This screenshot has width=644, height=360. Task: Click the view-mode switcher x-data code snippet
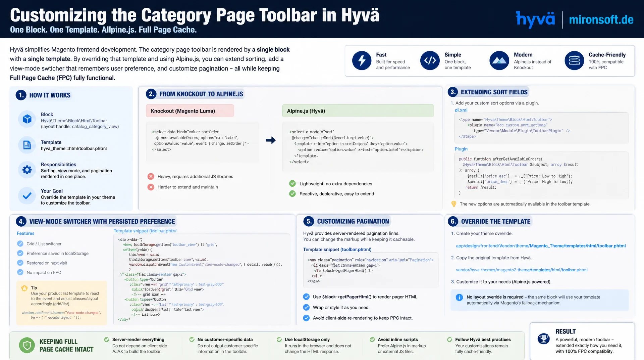coord(202,279)
